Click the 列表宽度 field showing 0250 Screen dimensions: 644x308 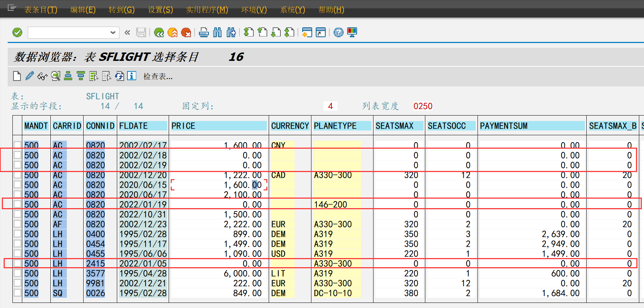click(x=423, y=106)
